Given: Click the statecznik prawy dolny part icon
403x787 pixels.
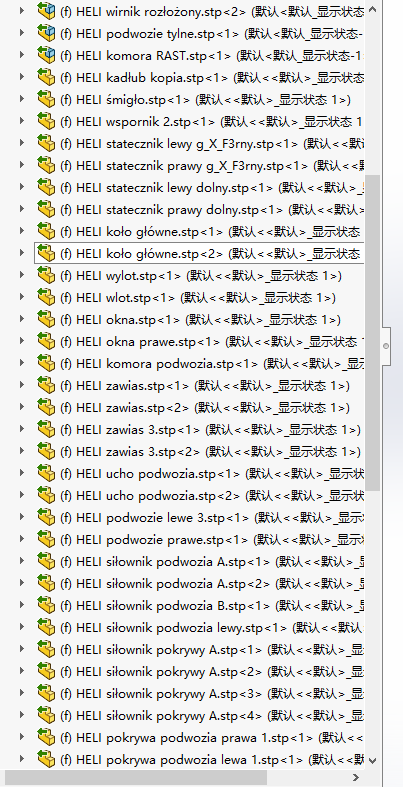Looking at the screenshot, I should click(46, 209).
